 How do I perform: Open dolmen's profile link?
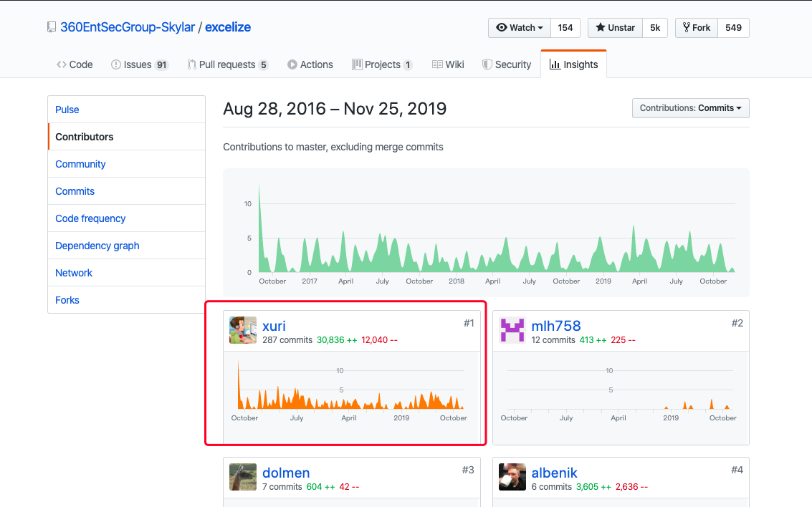[286, 473]
